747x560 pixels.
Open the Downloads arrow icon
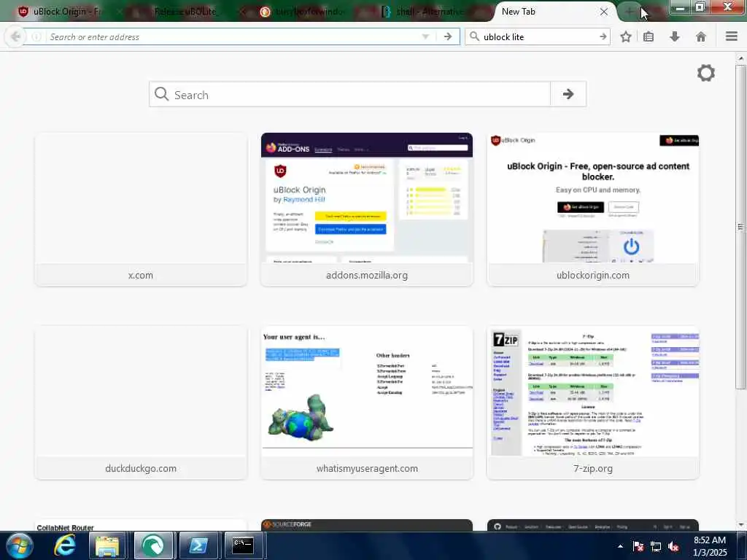point(675,36)
